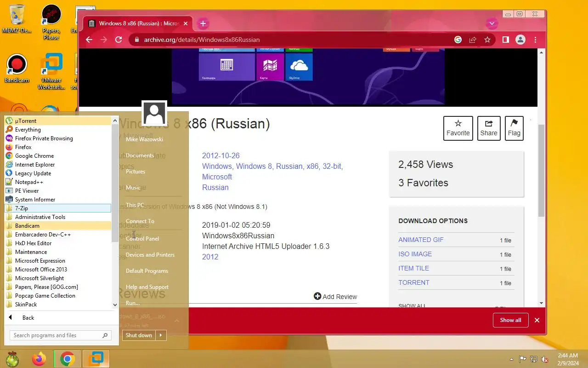Reload the archive.org page in Chrome
This screenshot has height=368, width=588.
point(119,40)
